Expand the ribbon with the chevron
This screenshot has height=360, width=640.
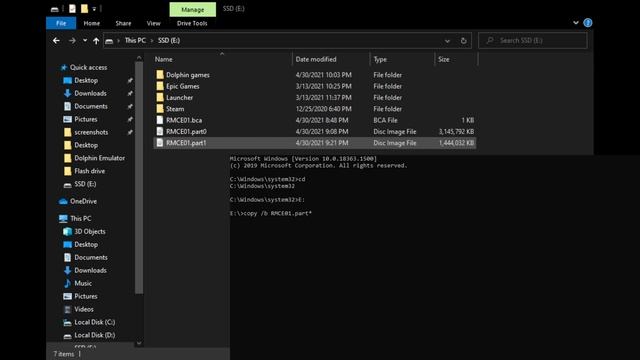point(576,23)
